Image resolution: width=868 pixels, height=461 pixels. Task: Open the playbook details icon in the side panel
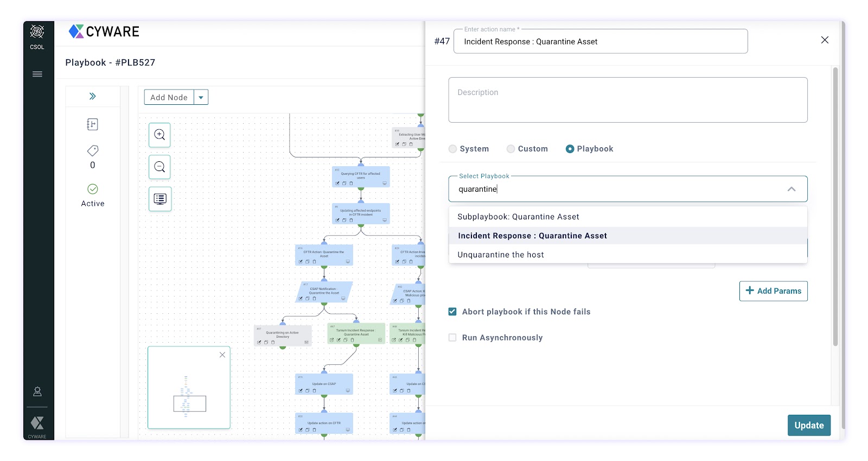click(93, 124)
